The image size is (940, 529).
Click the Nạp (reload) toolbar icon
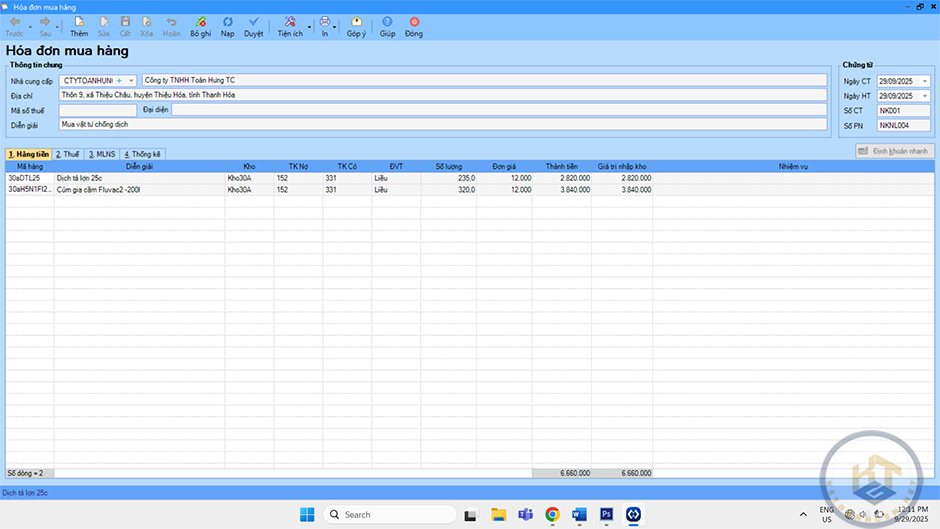click(x=228, y=22)
